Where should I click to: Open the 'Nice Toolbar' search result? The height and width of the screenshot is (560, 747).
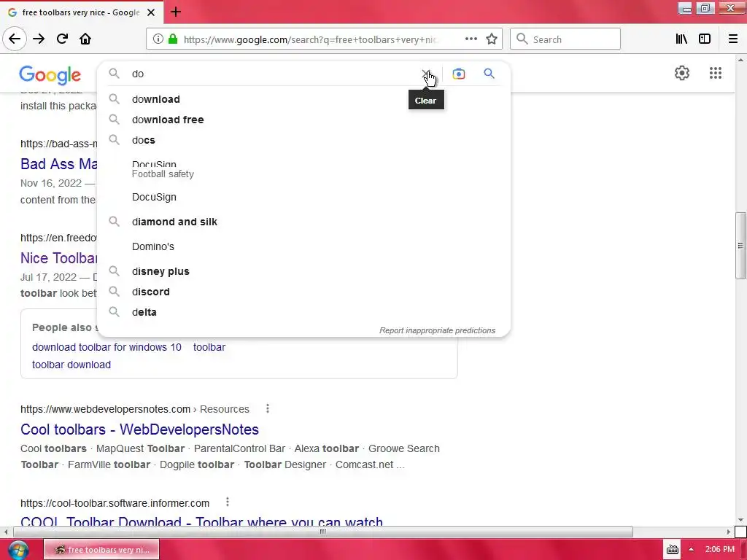coord(58,258)
